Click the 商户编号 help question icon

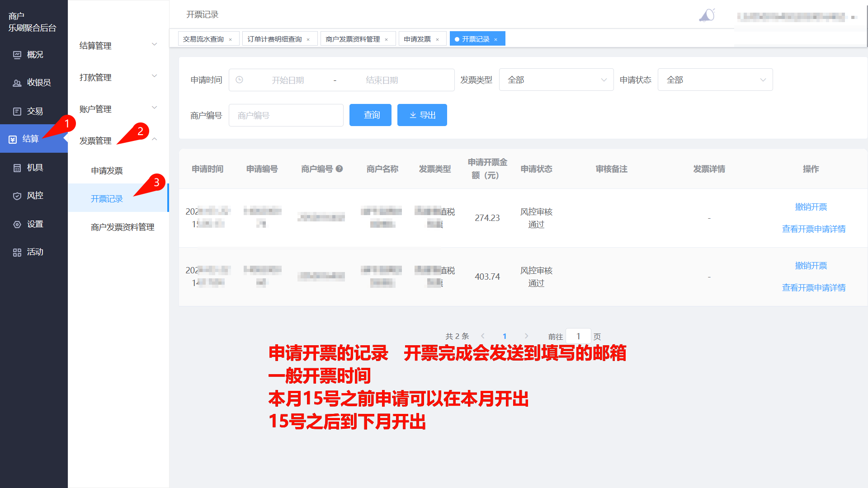pos(340,169)
